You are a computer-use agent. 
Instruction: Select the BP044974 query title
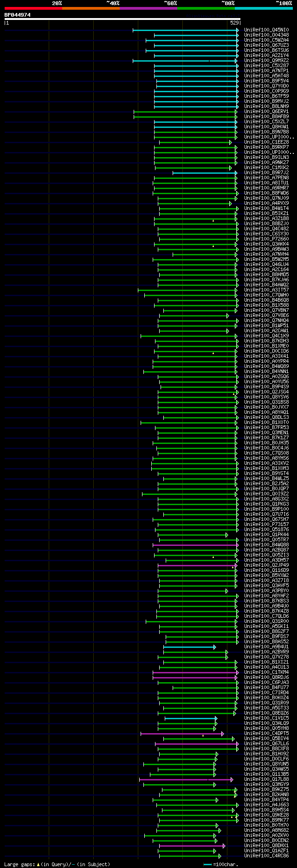[x=18, y=15]
